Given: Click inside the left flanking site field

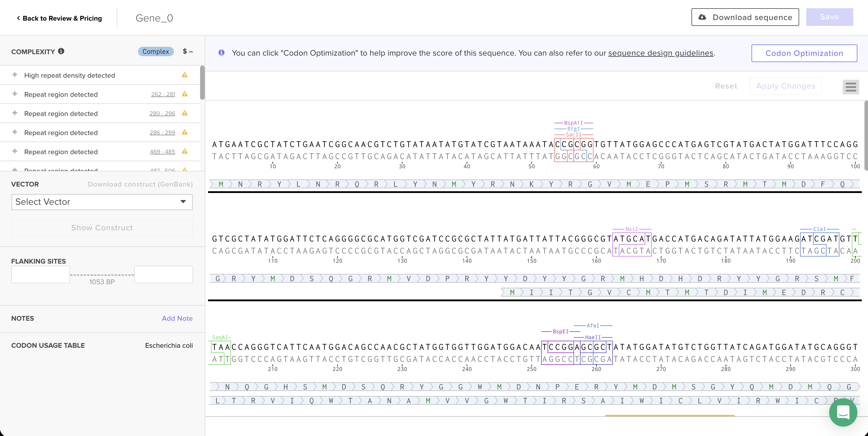Looking at the screenshot, I should 40,274.
